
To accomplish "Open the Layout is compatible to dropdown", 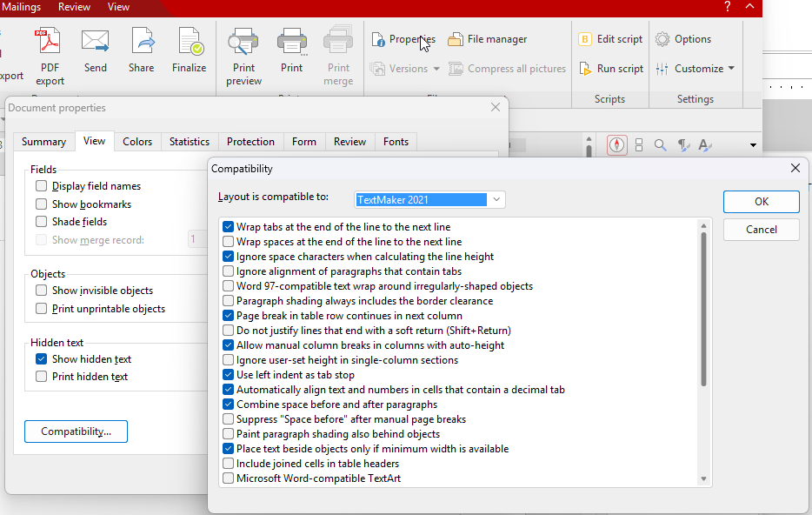I will [x=496, y=200].
